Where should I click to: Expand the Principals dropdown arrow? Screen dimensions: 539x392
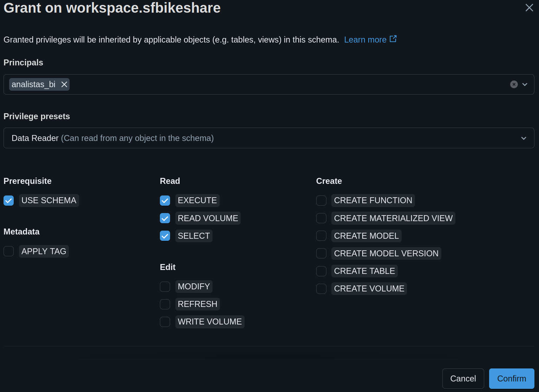pos(525,84)
